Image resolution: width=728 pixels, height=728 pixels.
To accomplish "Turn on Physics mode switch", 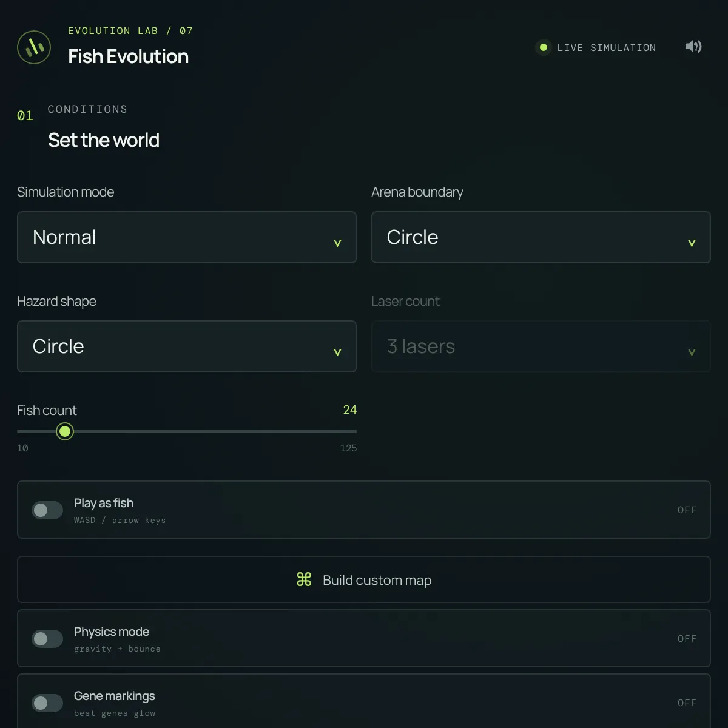I will tap(47, 639).
